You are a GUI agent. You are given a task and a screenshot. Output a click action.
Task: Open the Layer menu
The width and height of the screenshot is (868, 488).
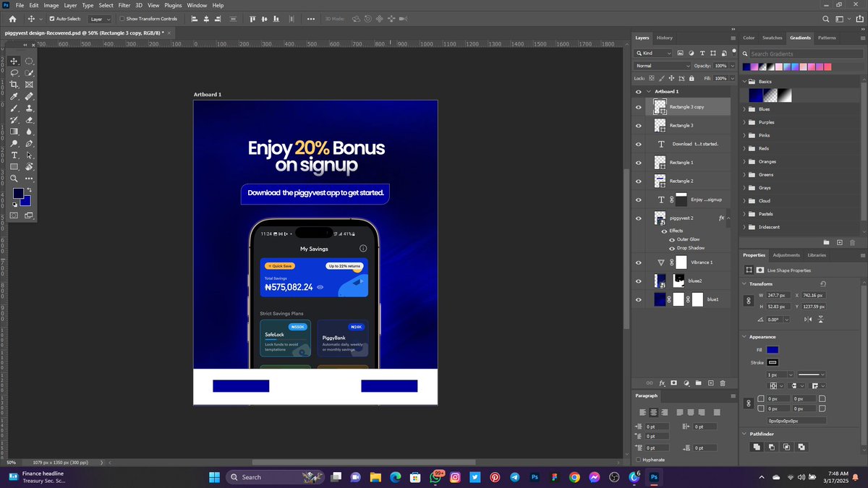70,5
